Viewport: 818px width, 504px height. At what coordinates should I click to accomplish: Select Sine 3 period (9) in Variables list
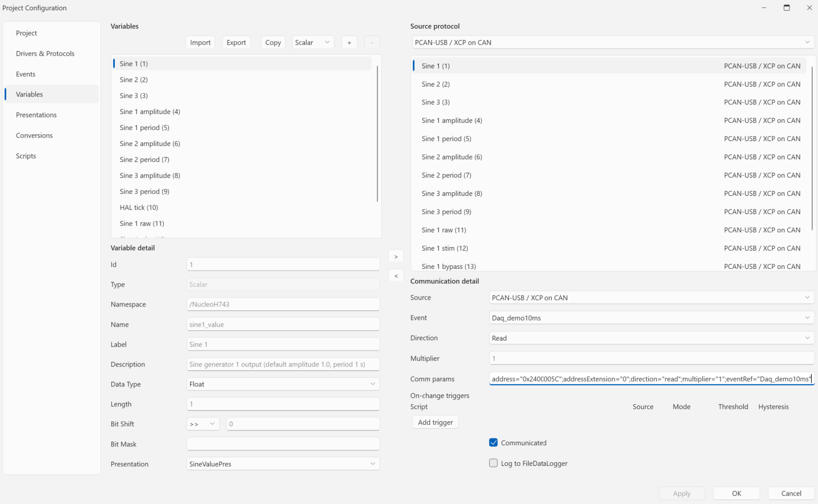click(243, 191)
